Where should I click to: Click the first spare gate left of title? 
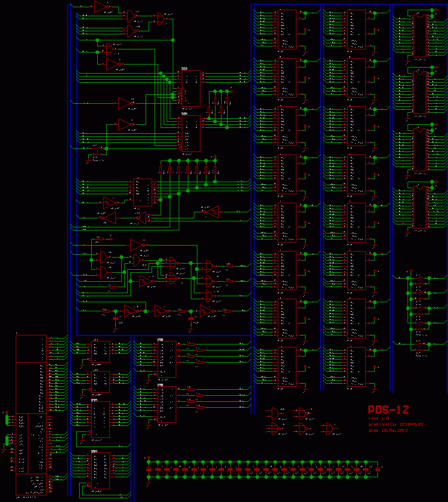click(x=275, y=413)
